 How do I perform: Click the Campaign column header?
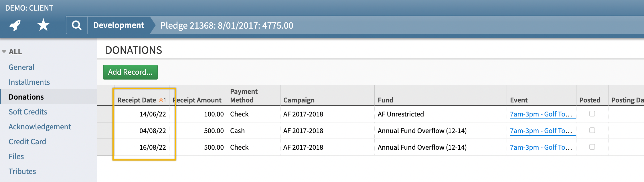[x=299, y=100]
